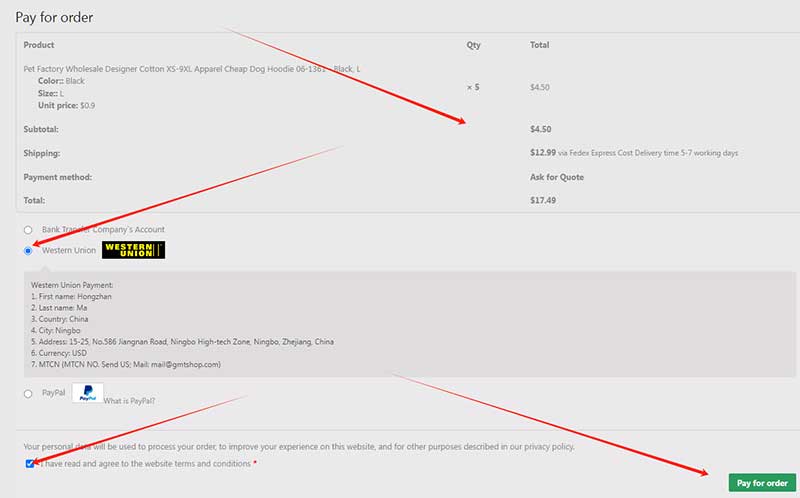Click the Pet Factory Dog Hoodie product name

point(192,68)
